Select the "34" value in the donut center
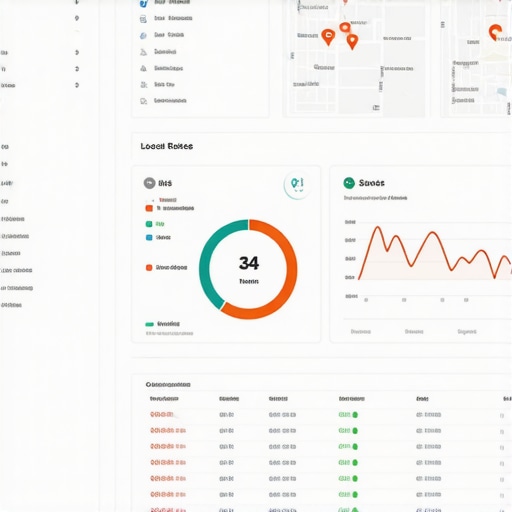This screenshot has height=512, width=512. (x=249, y=263)
